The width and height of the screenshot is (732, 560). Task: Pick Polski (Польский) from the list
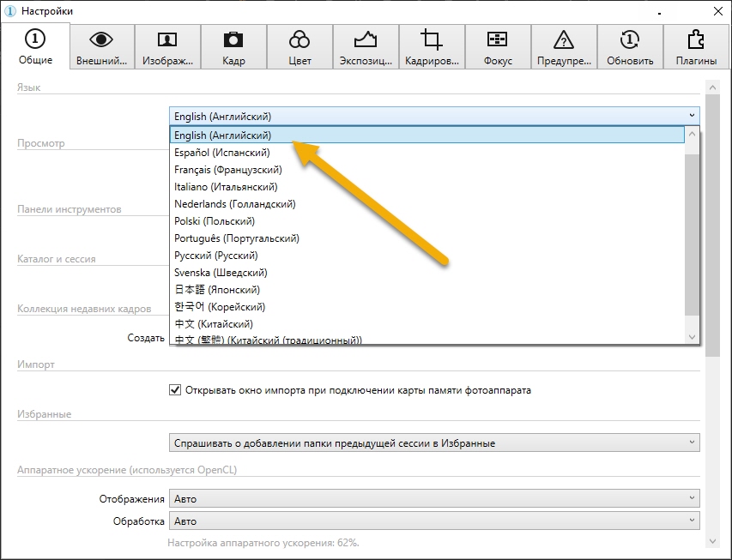click(426, 220)
